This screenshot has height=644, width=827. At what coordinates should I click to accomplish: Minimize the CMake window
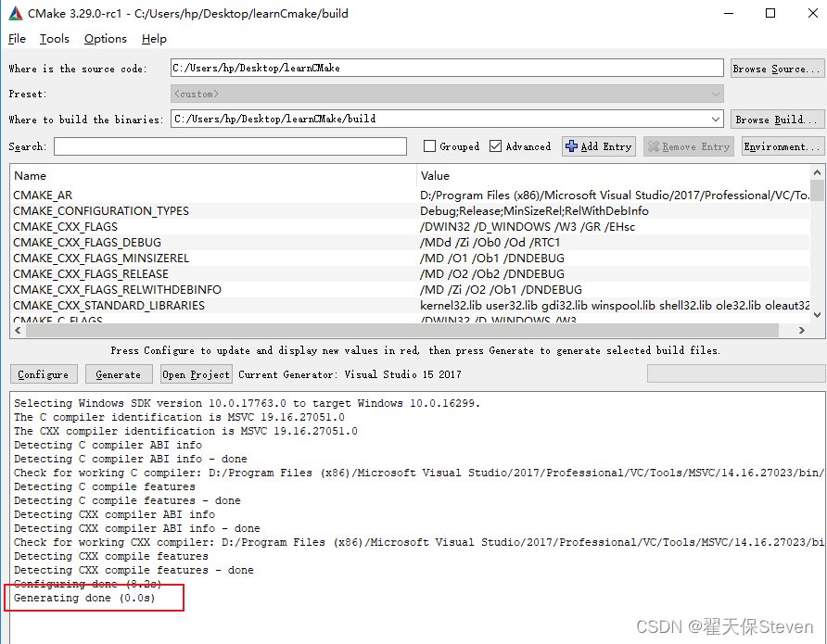coord(729,13)
